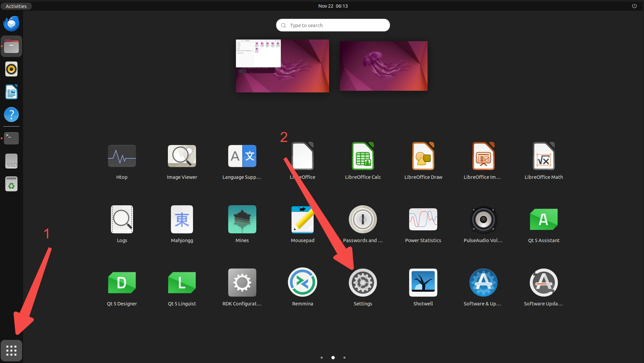Screen dimensions: 644x363
Task: Select the empty second workspace thumbnail
Action: 383,66
